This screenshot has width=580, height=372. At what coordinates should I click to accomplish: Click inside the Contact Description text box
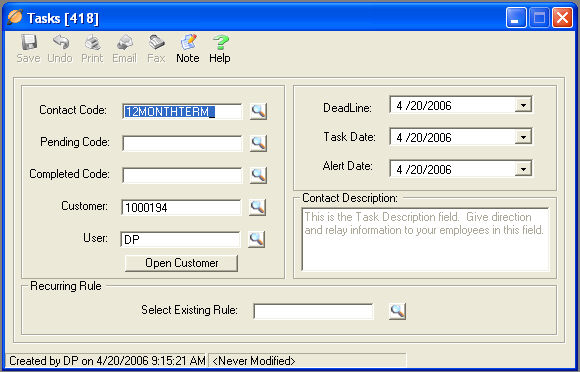pyautogui.click(x=425, y=239)
